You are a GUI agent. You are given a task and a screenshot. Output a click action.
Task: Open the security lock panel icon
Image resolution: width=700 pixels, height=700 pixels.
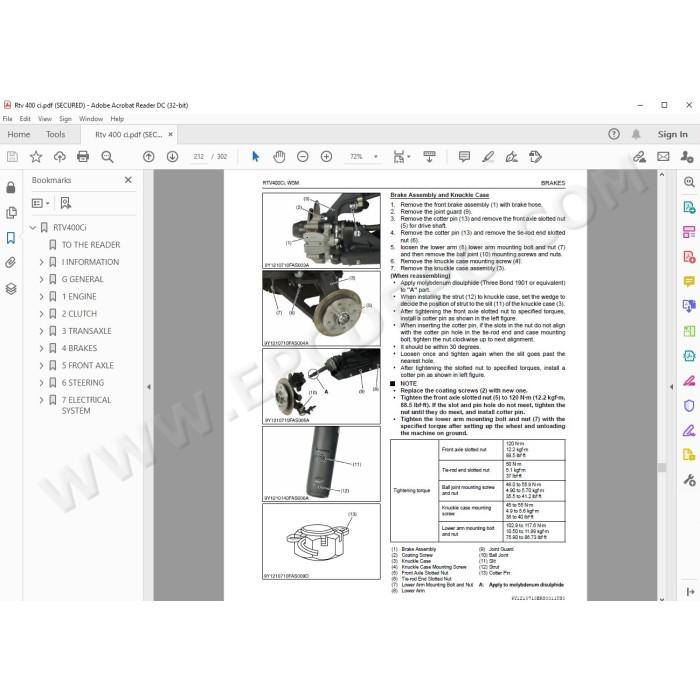[11, 187]
